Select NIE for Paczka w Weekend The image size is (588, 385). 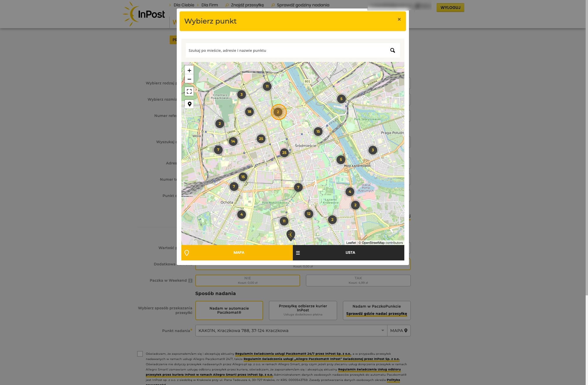(248, 281)
